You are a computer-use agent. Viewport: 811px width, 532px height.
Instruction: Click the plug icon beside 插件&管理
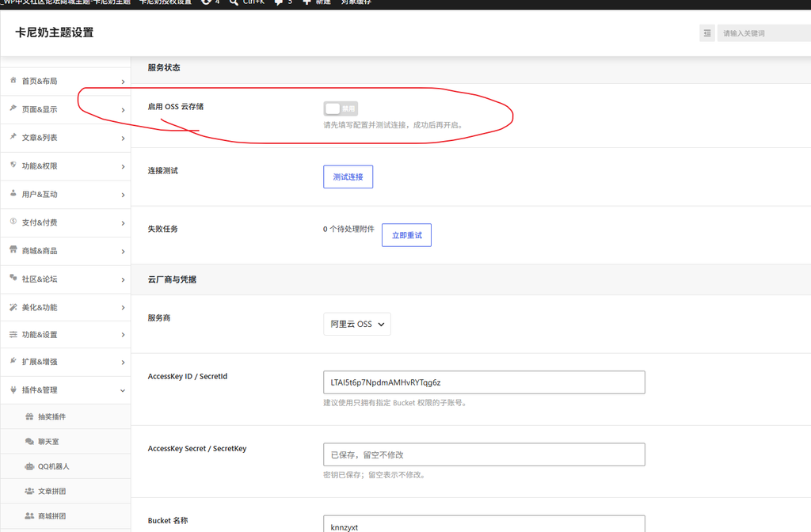click(13, 389)
